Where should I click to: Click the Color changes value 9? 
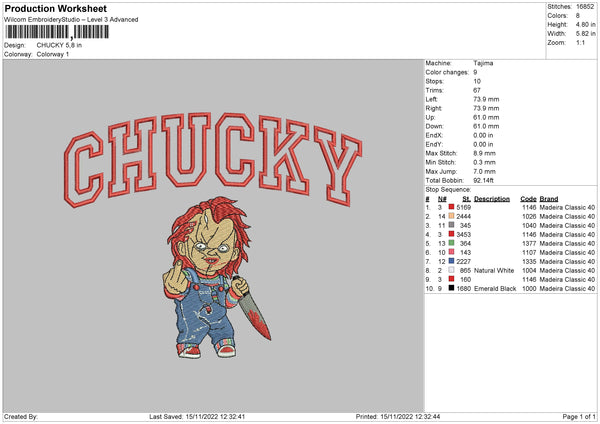[x=475, y=72]
